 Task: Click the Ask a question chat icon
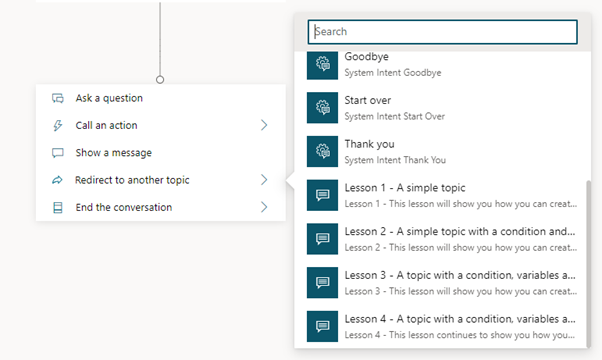coord(58,98)
